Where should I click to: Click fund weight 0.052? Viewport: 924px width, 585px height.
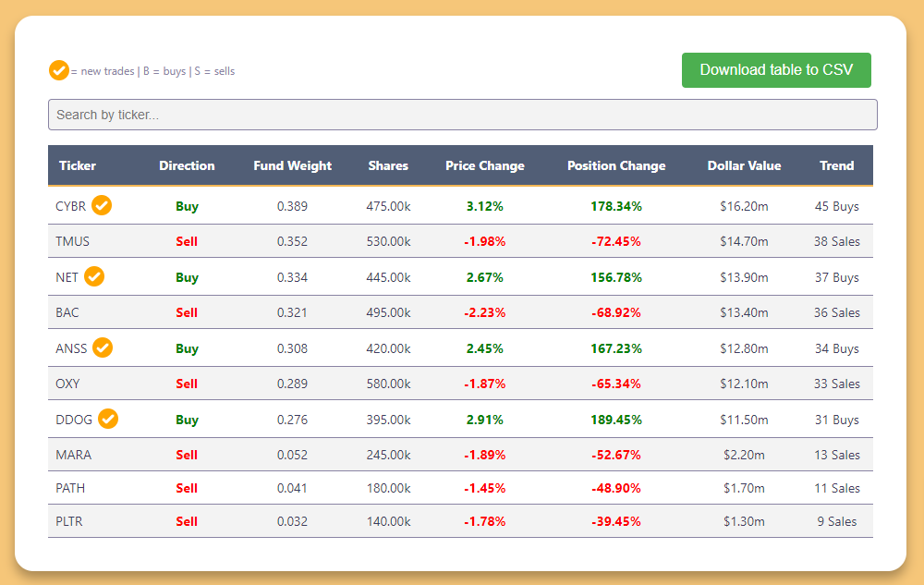(292, 455)
